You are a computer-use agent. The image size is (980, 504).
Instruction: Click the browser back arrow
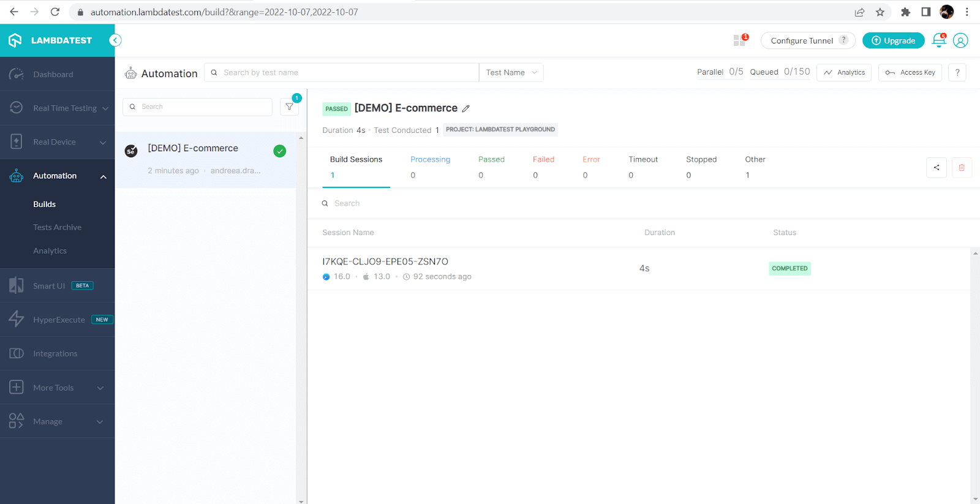click(14, 12)
